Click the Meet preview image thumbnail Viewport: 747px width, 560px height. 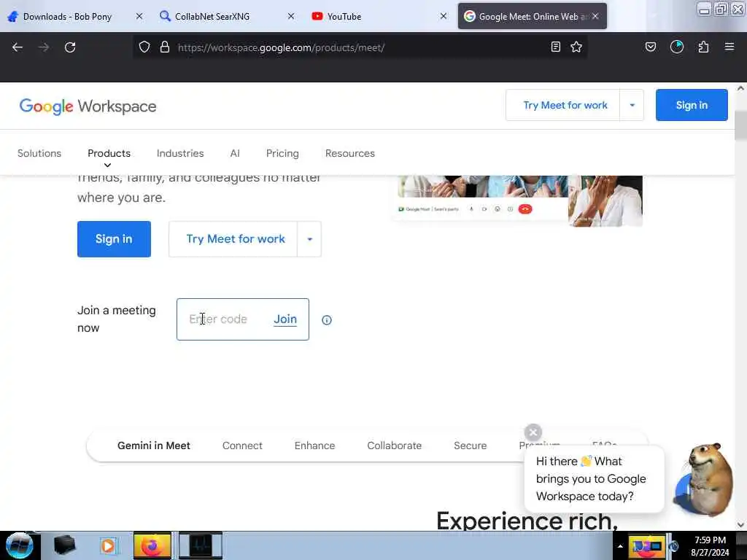[x=518, y=200]
